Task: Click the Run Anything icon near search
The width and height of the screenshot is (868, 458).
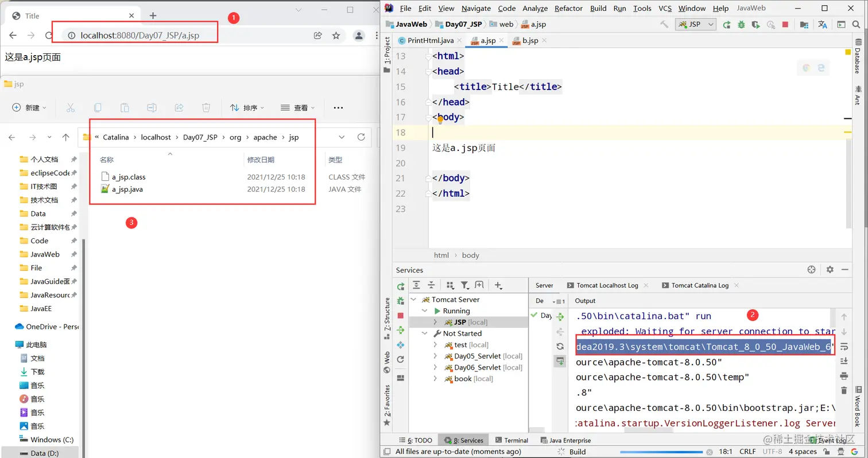Action: (x=841, y=24)
